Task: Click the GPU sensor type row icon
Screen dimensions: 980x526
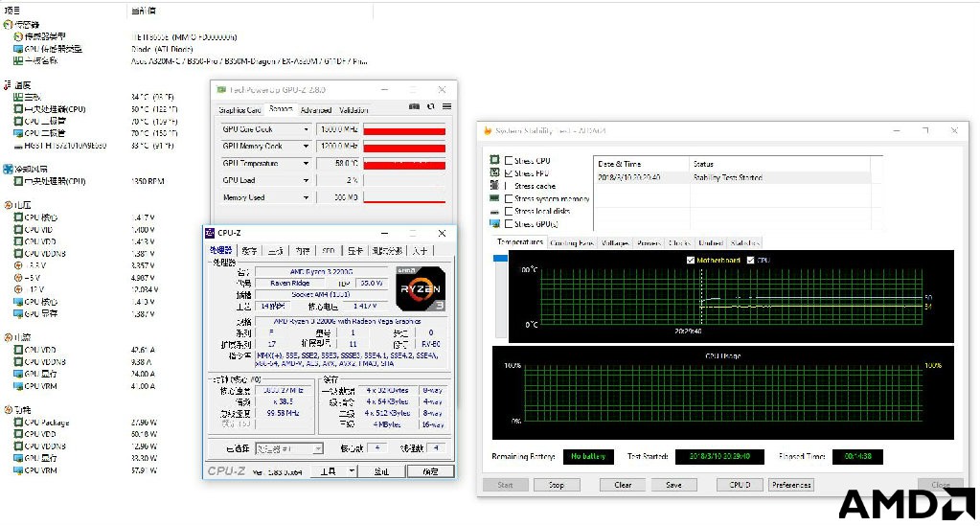Action: pos(18,49)
